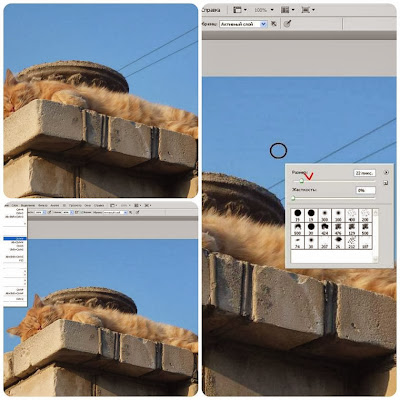Click the highlighted entry in the open dropdown menu

[15, 239]
